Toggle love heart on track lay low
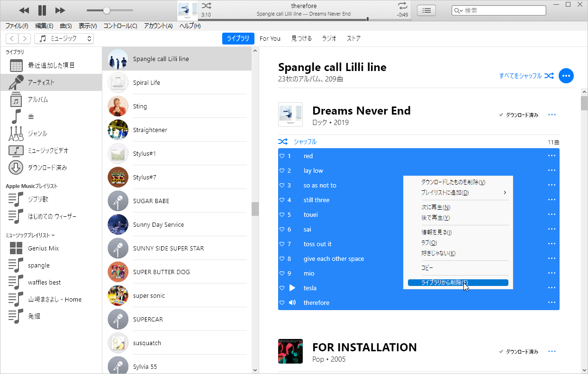 pyautogui.click(x=281, y=170)
